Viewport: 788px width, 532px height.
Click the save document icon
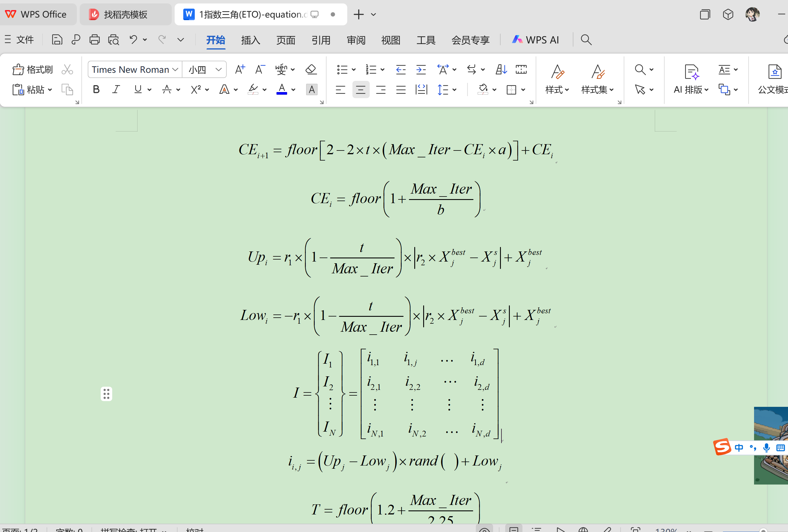(x=57, y=40)
